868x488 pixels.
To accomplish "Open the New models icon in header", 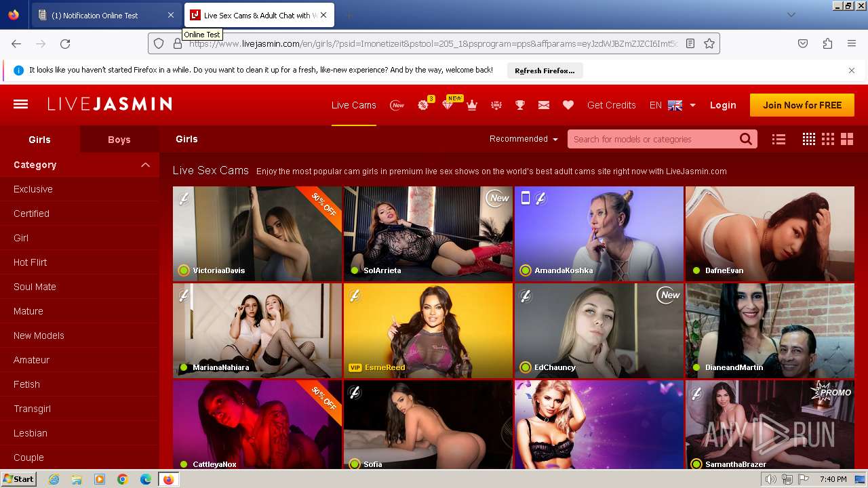I will [x=397, y=105].
